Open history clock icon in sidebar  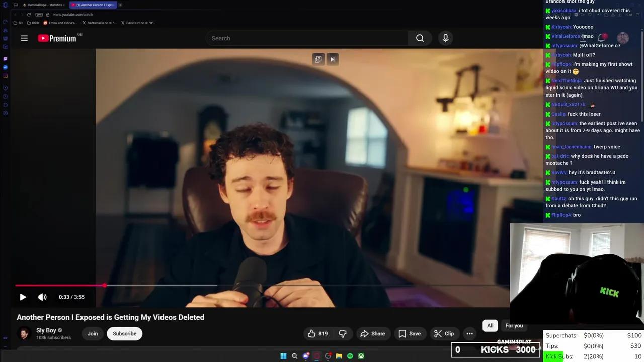coord(5,96)
